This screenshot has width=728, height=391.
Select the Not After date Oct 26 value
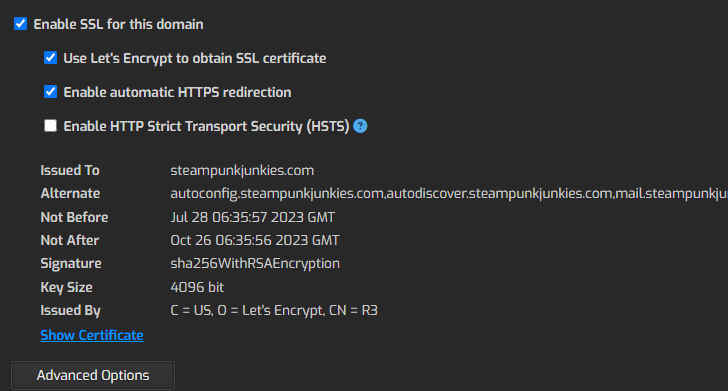pos(255,241)
